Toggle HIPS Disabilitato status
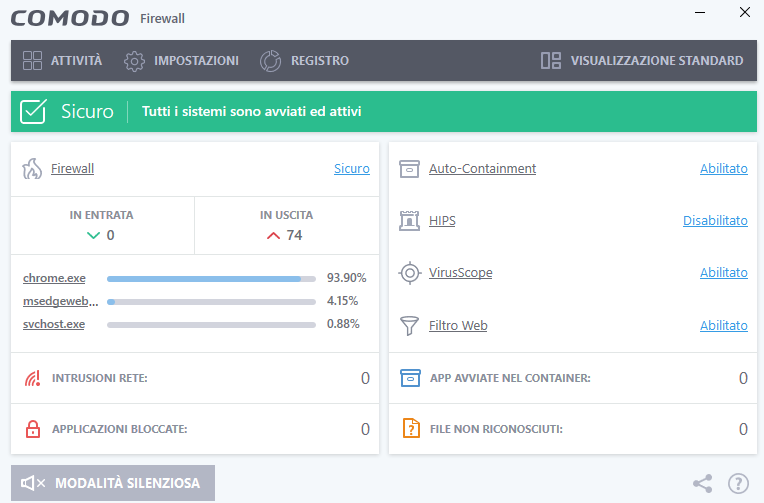 715,220
